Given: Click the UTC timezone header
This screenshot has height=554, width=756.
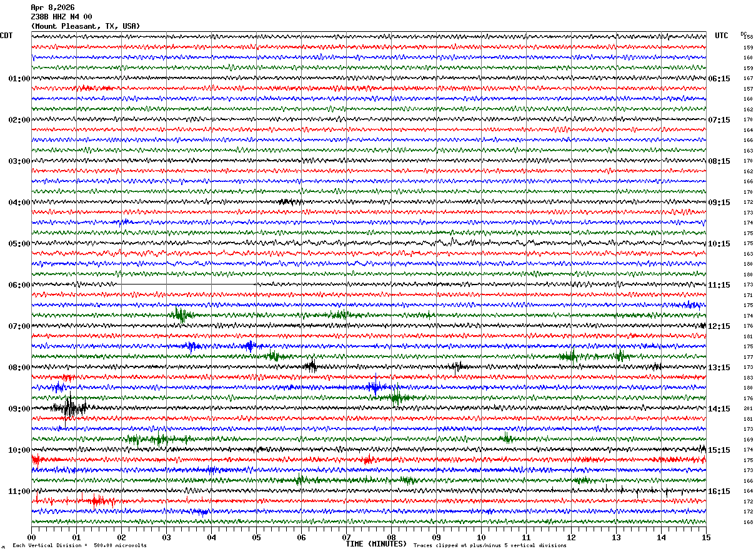Looking at the screenshot, I should pyautogui.click(x=722, y=36).
